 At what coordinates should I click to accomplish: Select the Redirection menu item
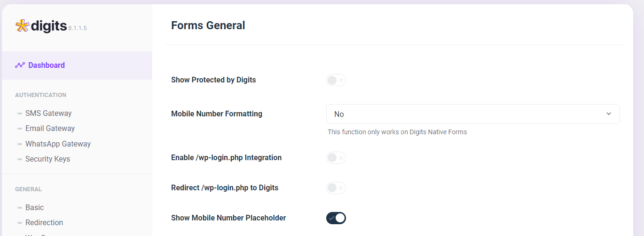(x=44, y=223)
